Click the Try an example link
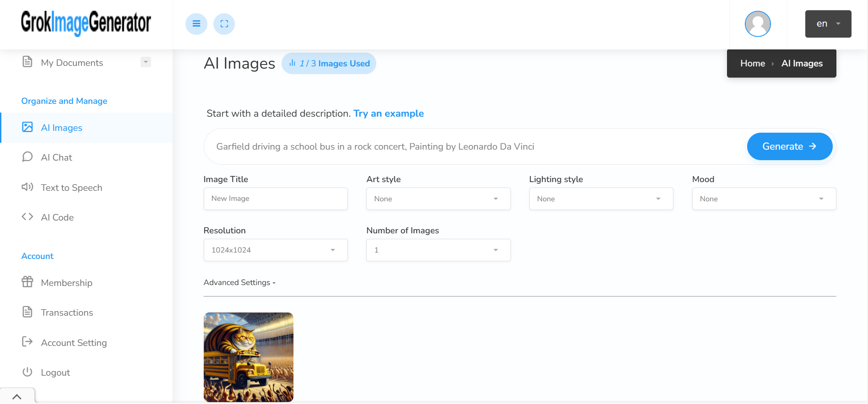Image resolution: width=868 pixels, height=404 pixels. (388, 113)
